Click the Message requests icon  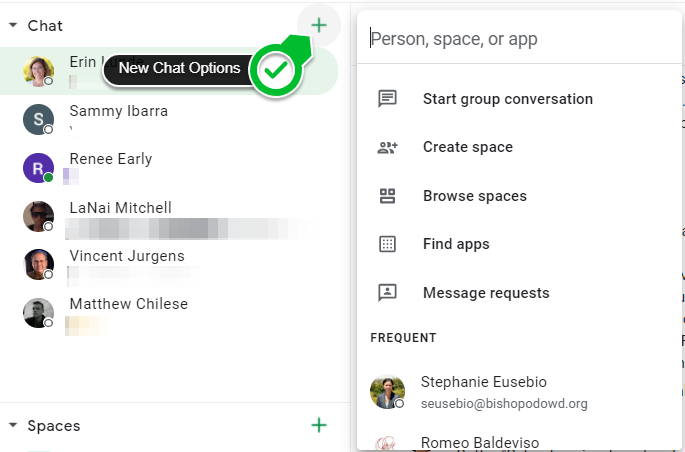[x=387, y=293]
